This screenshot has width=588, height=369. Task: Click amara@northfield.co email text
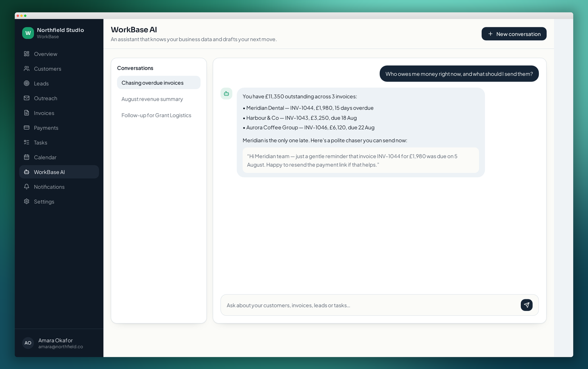coord(60,347)
